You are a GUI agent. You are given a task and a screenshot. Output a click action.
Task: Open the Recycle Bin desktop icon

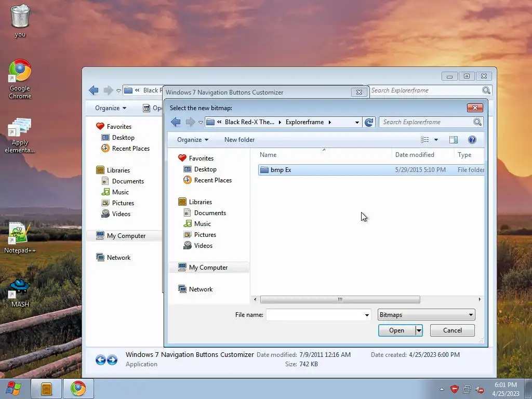tap(20, 20)
